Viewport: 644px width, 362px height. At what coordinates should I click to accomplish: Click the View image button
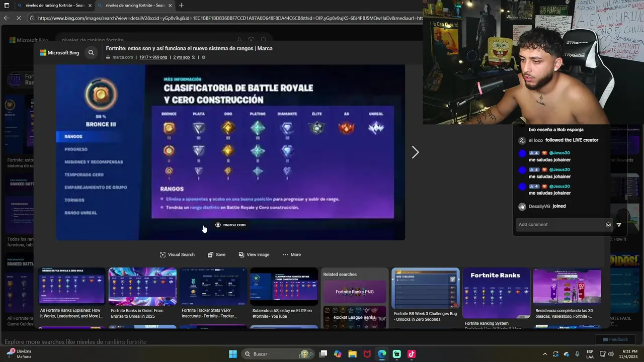pyautogui.click(x=254, y=254)
